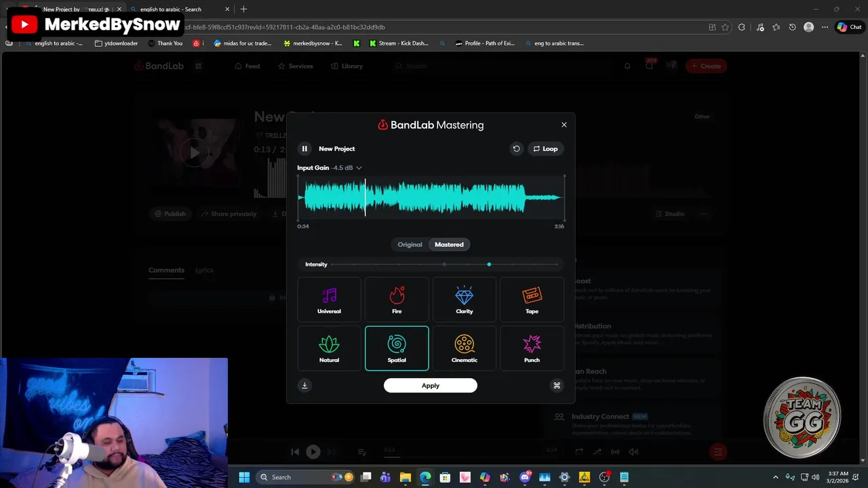Add this page to favorites with star icon
868x488 pixels.
pyautogui.click(x=725, y=27)
